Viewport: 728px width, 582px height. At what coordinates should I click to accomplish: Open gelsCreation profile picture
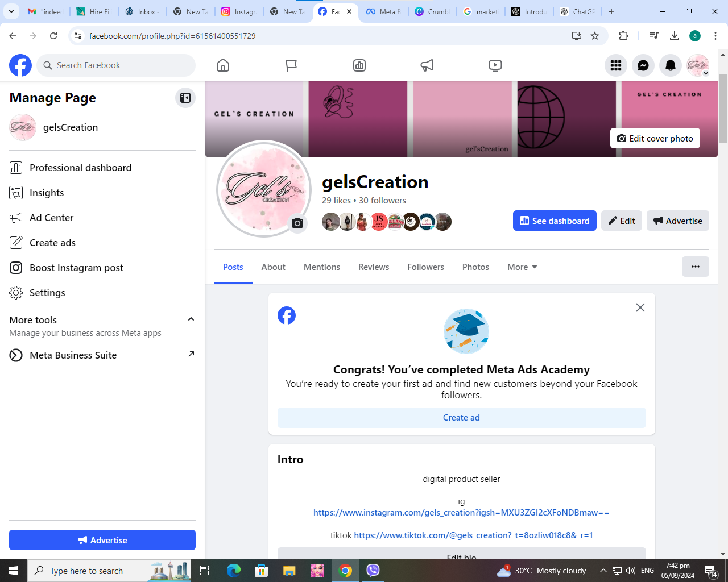pyautogui.click(x=264, y=189)
